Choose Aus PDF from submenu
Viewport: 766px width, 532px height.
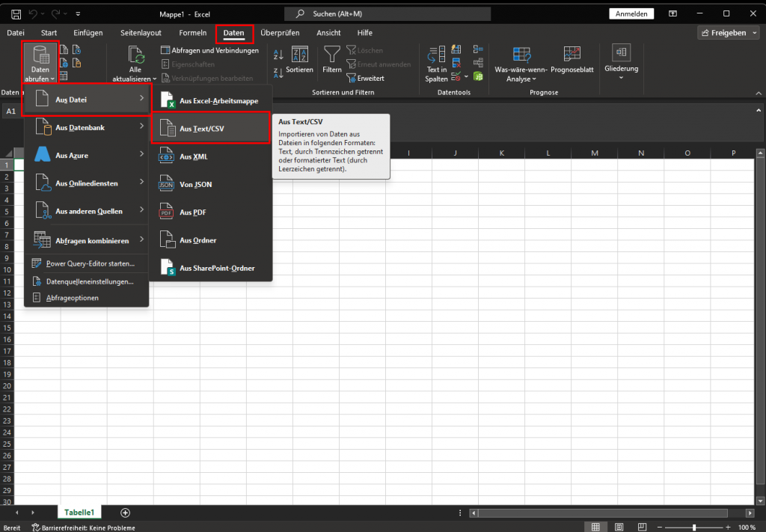210,212
